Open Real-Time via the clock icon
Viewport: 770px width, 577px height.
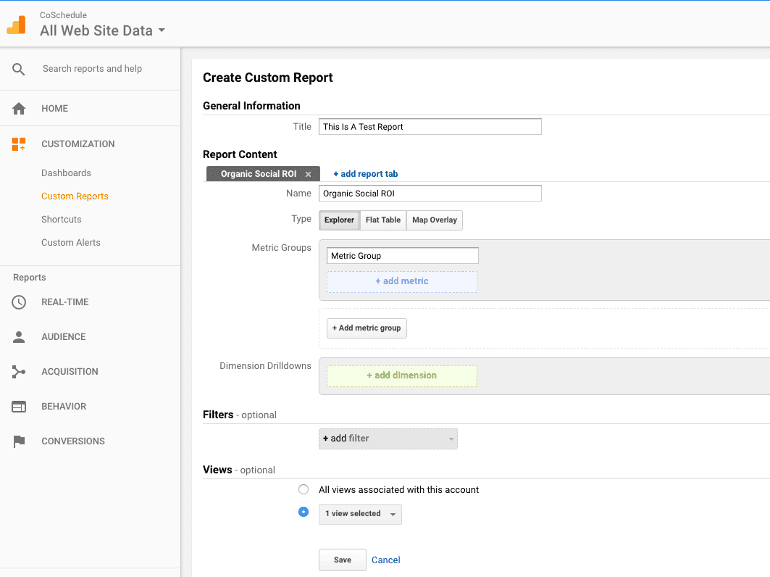pos(19,302)
